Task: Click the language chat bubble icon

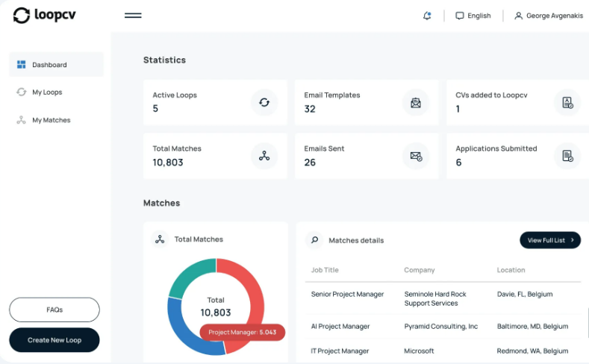Action: point(459,16)
